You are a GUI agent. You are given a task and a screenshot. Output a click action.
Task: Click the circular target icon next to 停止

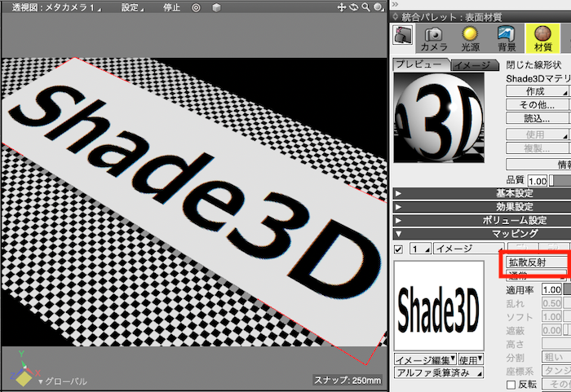(196, 7)
